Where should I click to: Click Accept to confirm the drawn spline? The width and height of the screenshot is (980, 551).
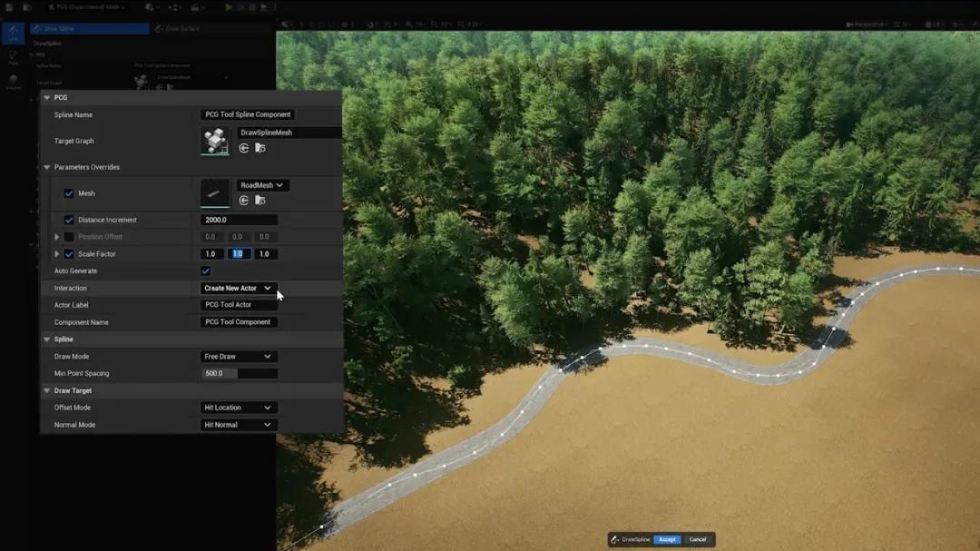[667, 539]
